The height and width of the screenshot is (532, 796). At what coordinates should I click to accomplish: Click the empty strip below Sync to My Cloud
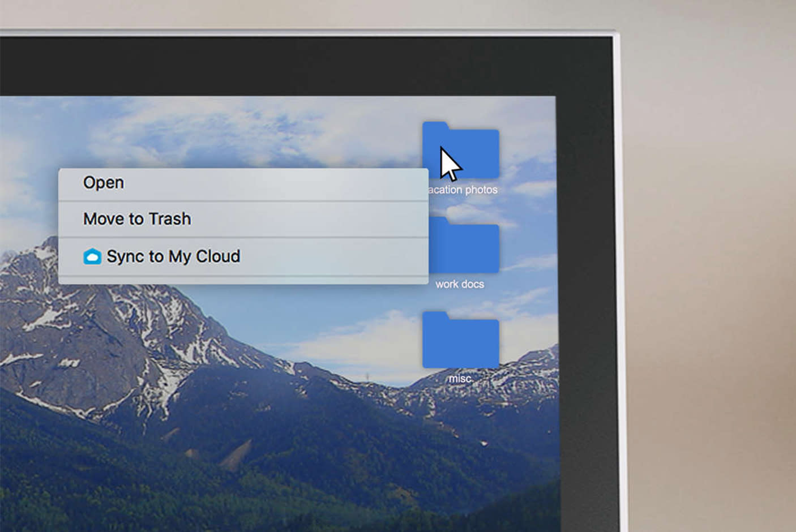pyautogui.click(x=243, y=280)
